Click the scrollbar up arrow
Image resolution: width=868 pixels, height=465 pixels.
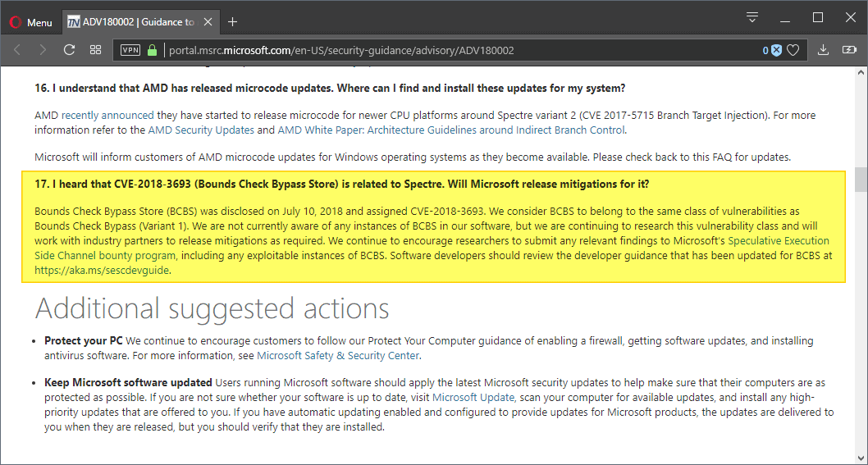[861, 72]
